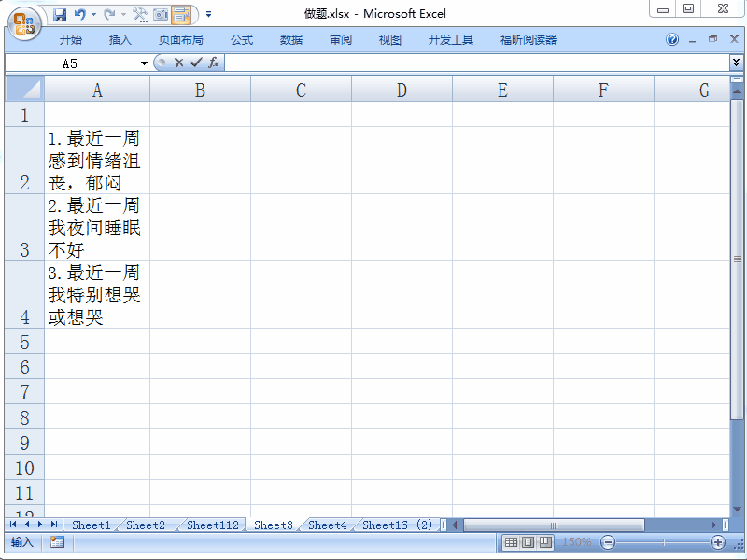Select the cell with 1.最近一周感到情绪沮丧，郁闷
The width and height of the screenshot is (747, 560).
pos(97,160)
